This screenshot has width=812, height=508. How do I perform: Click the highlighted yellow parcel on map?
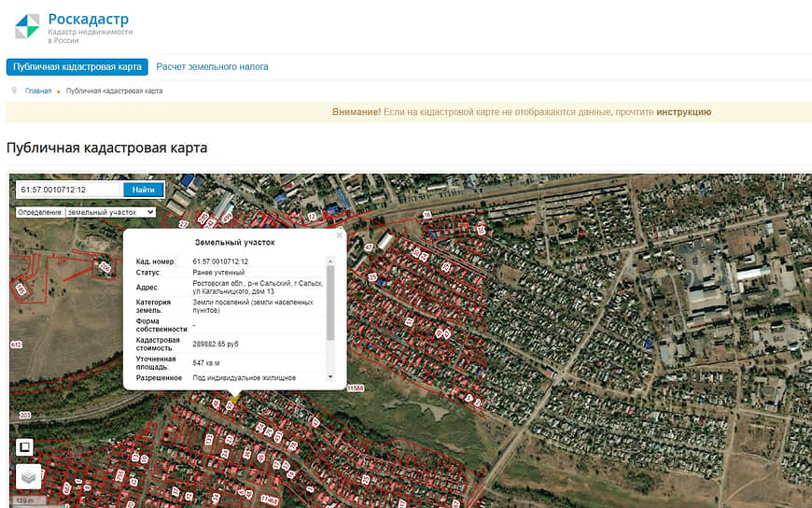pyautogui.click(x=235, y=399)
